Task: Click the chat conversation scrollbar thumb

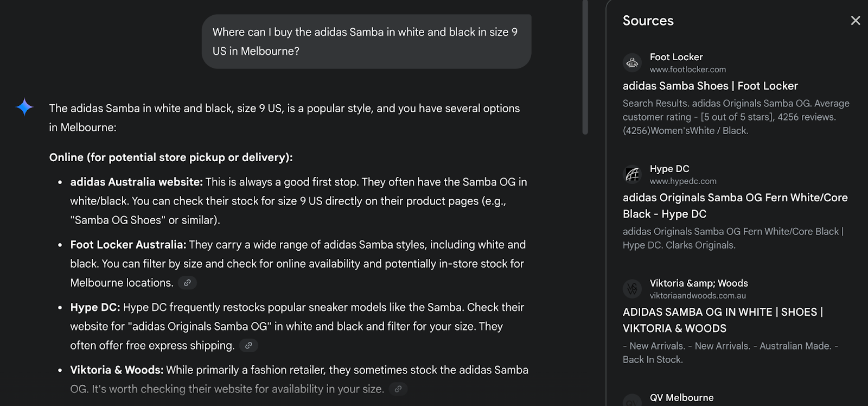Action: pos(585,67)
